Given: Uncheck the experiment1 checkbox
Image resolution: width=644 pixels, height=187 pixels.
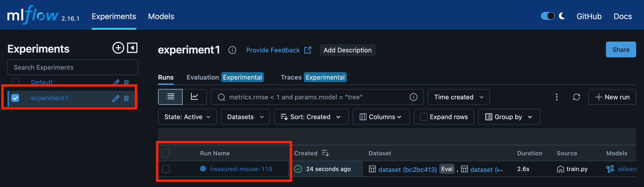Looking at the screenshot, I should tap(15, 98).
